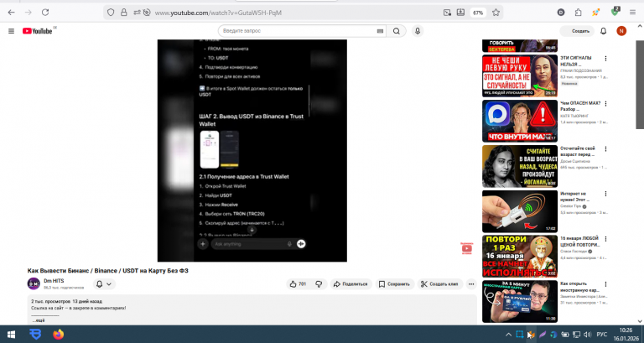The image size is (644, 343).
Task: Open options for 'Интернет не нужен' video
Action: tap(605, 194)
